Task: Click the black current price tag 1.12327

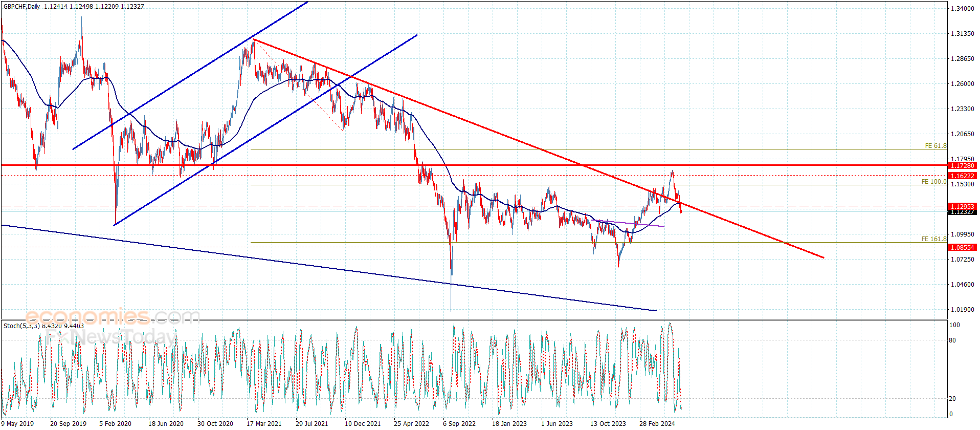Action: click(x=962, y=212)
